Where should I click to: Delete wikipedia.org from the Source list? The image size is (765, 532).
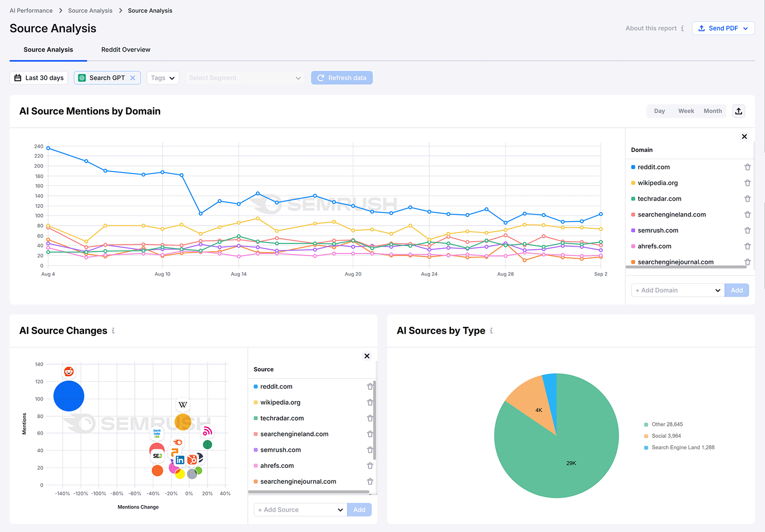coord(370,402)
